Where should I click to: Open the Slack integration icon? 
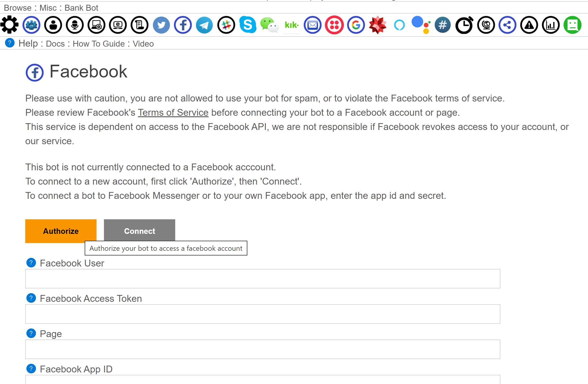[x=226, y=25]
